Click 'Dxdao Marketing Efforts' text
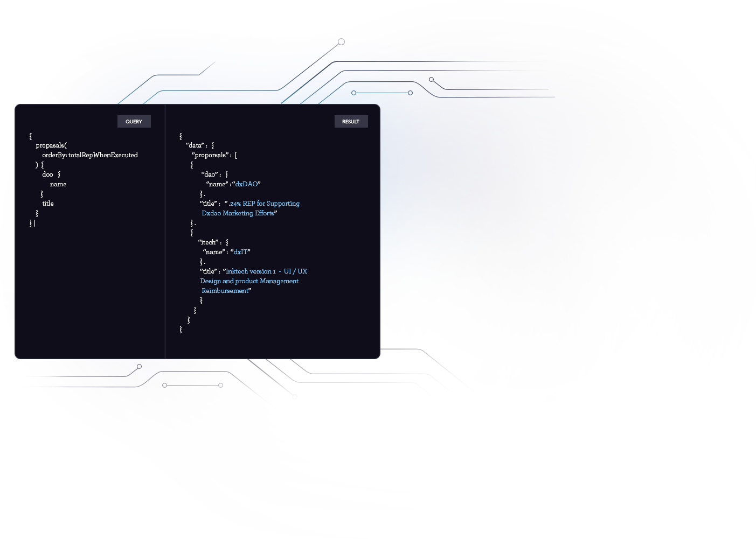 click(238, 213)
